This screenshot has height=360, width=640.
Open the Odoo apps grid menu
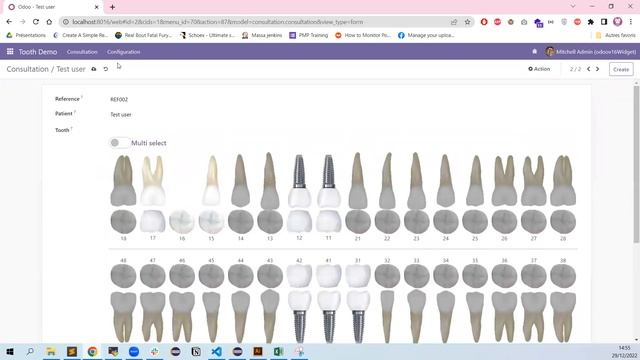pyautogui.click(x=10, y=51)
